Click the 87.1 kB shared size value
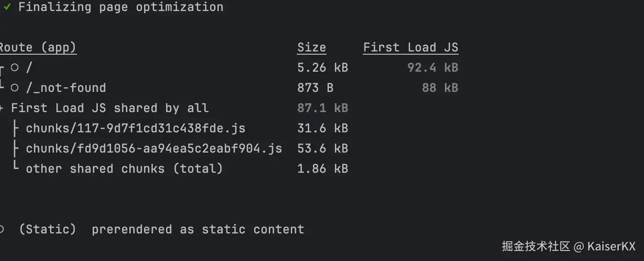The width and height of the screenshot is (644, 261). coord(322,108)
